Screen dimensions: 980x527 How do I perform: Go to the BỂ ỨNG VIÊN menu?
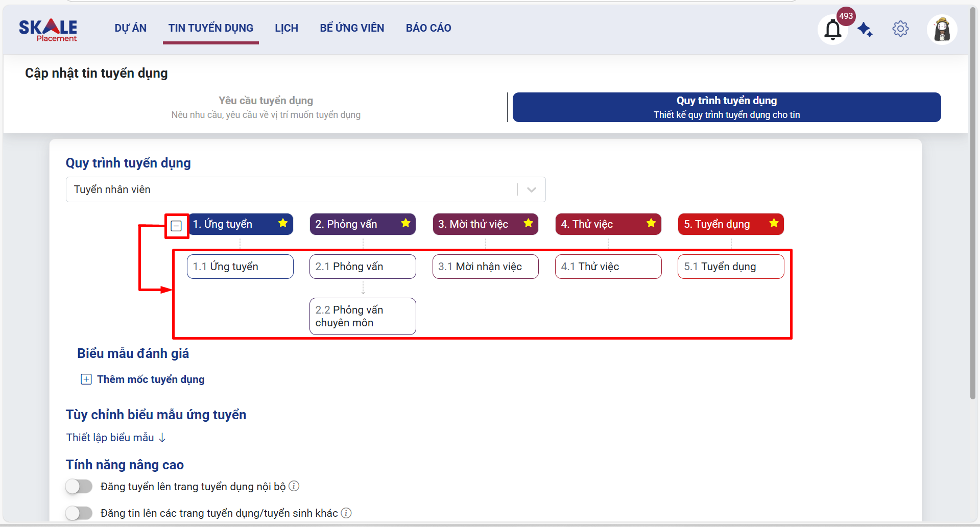(352, 28)
